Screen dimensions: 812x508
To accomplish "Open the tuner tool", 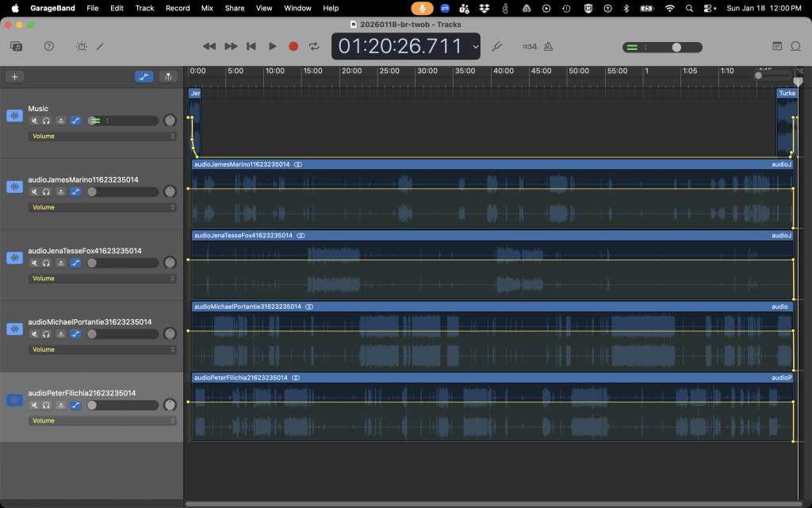I will [497, 46].
